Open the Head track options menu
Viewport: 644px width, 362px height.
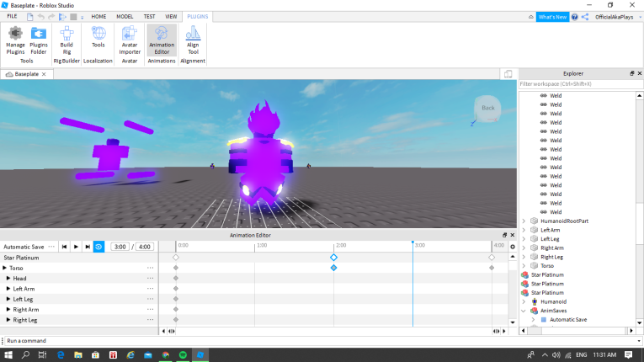point(151,278)
